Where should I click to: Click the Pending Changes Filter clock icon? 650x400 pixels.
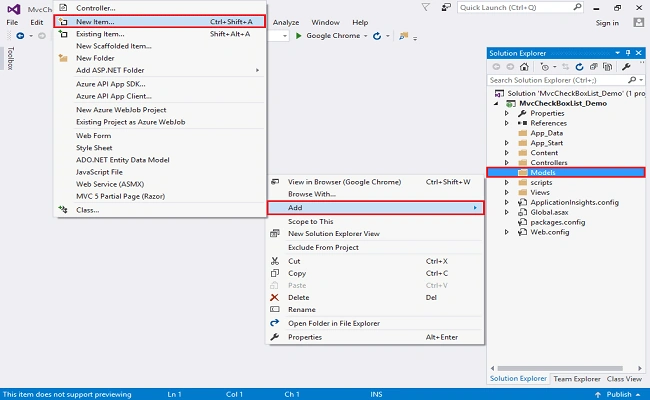tap(545, 67)
